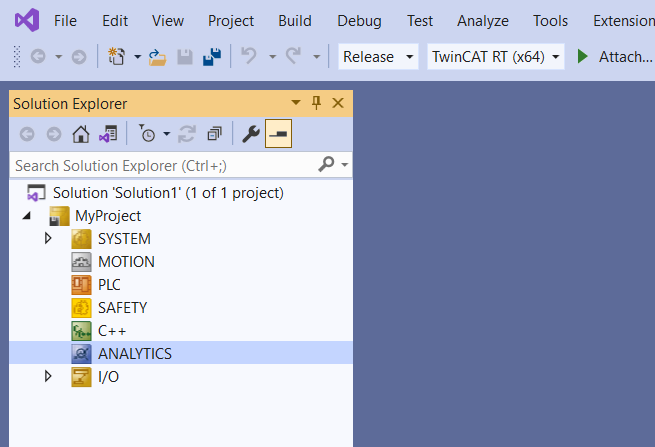This screenshot has width=655, height=447.
Task: Open the search options dropdown arrow
Action: coord(345,165)
